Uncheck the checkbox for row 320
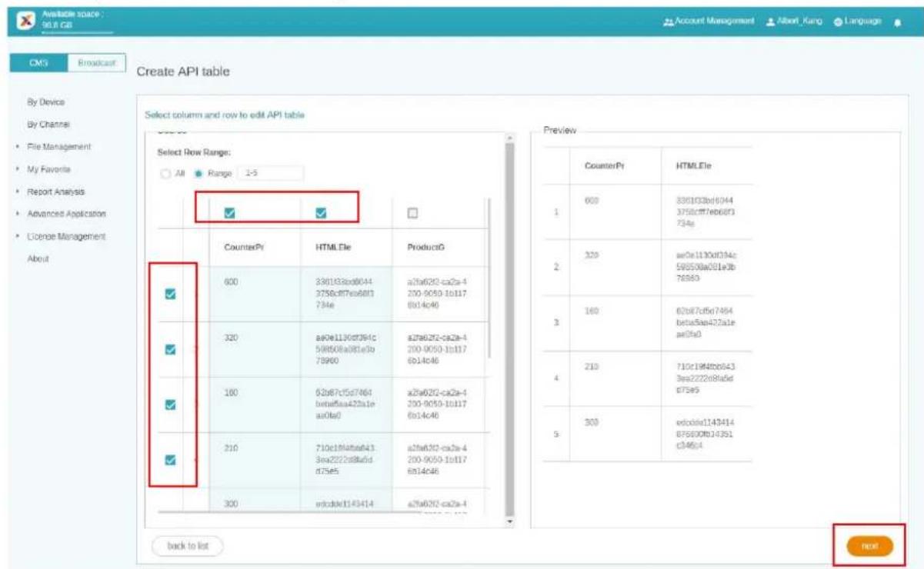This screenshot has width=924, height=569. [x=171, y=349]
